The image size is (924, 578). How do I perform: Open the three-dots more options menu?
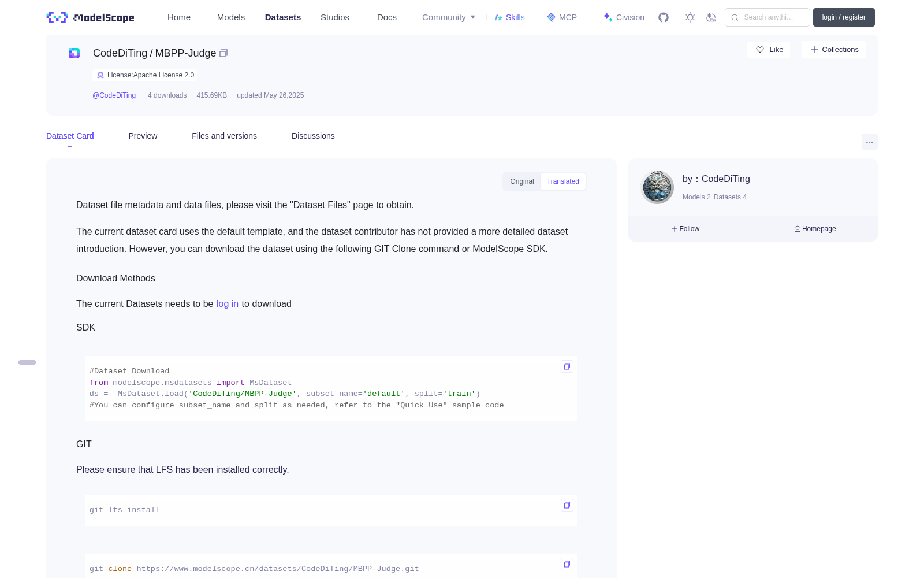[870, 142]
